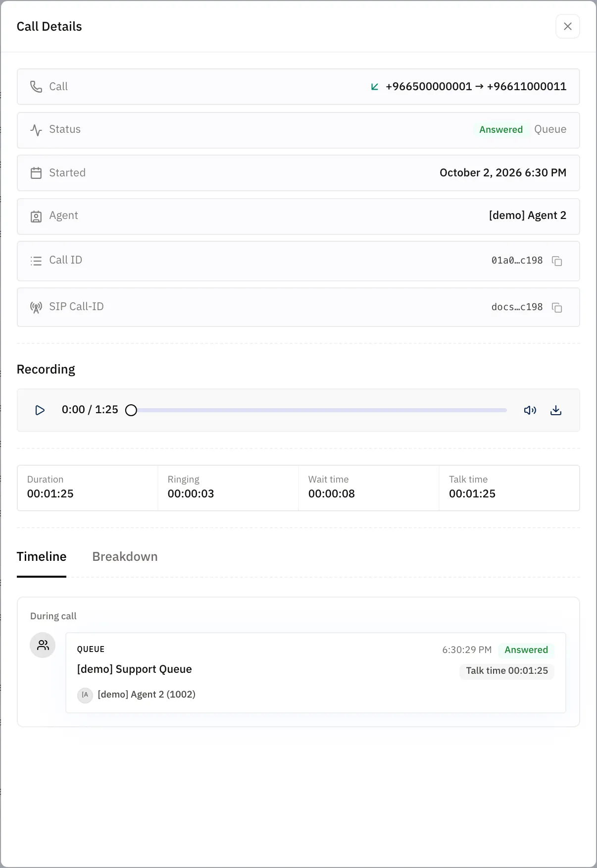Click the antenna icon beside SIP Call-ID

pyautogui.click(x=36, y=307)
